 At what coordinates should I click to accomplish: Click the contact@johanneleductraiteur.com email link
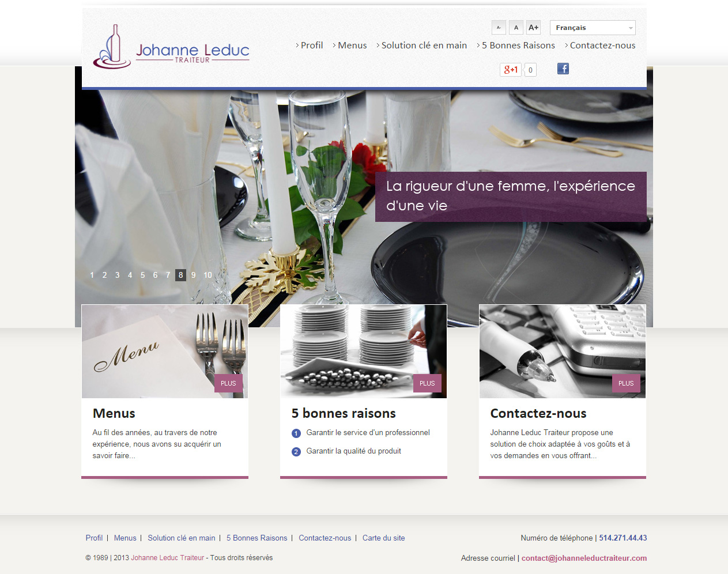tap(584, 558)
